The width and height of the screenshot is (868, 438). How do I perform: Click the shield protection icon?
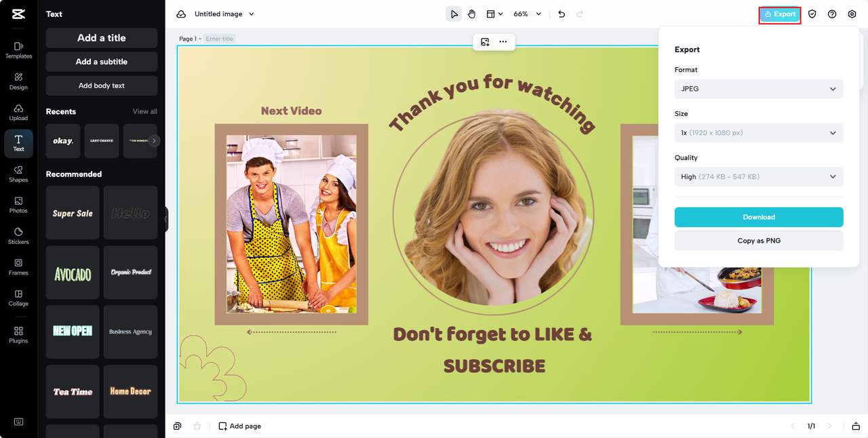pos(812,14)
